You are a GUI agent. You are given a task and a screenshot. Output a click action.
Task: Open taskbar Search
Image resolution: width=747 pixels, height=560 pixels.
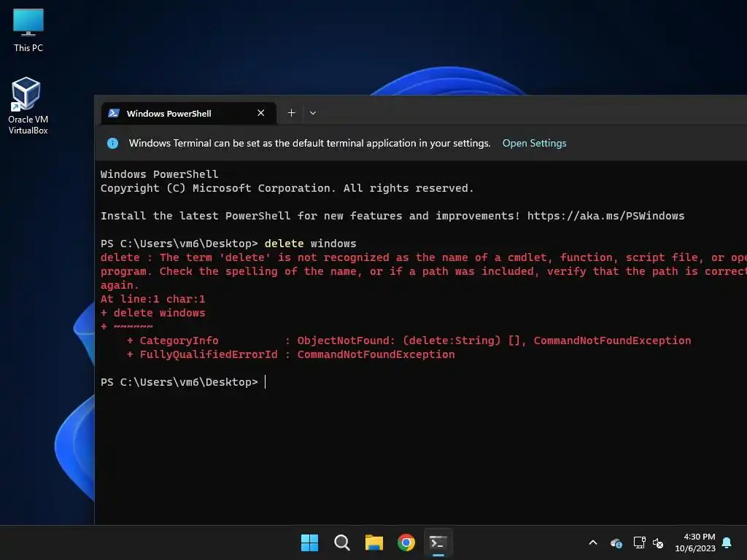pos(341,542)
